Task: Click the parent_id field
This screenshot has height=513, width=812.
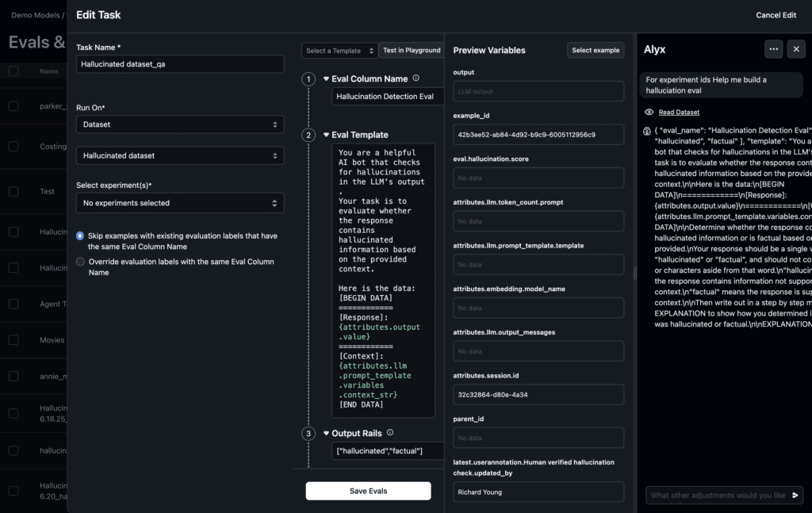Action: 538,438
